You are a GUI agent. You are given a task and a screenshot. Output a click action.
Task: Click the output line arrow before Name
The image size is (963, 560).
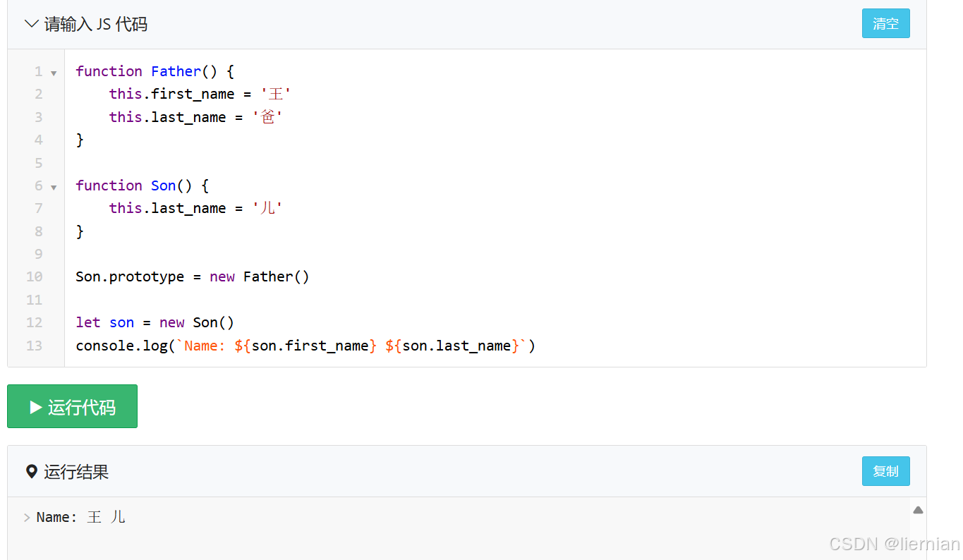(27, 518)
